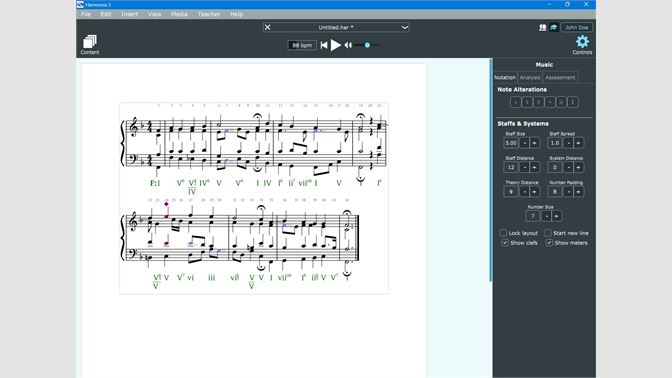Decrease Staff Spread with minus
The width and height of the screenshot is (672, 378).
pyautogui.click(x=568, y=143)
